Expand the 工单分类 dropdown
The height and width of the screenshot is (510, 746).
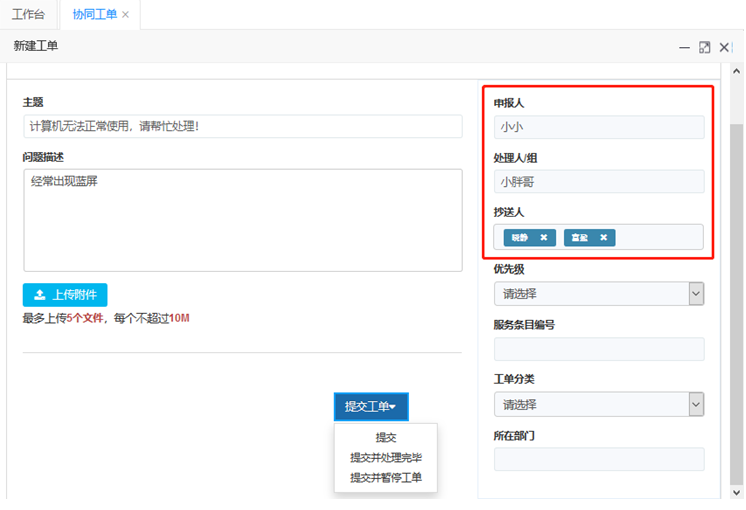tap(598, 405)
